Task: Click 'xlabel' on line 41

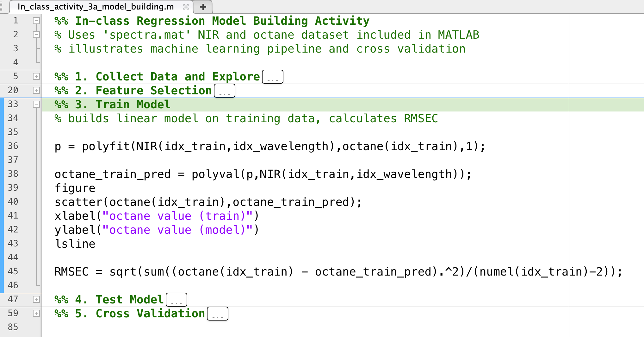Action: tap(75, 216)
